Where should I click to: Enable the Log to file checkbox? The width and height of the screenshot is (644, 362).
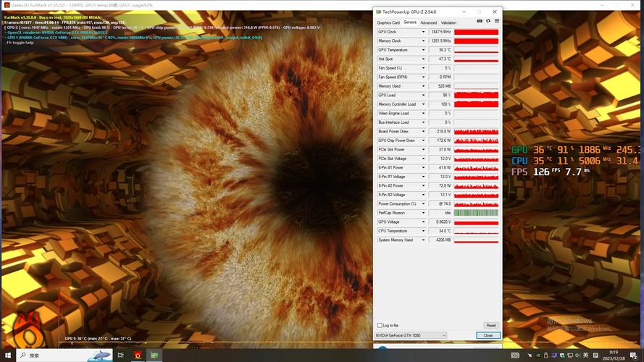pyautogui.click(x=380, y=325)
